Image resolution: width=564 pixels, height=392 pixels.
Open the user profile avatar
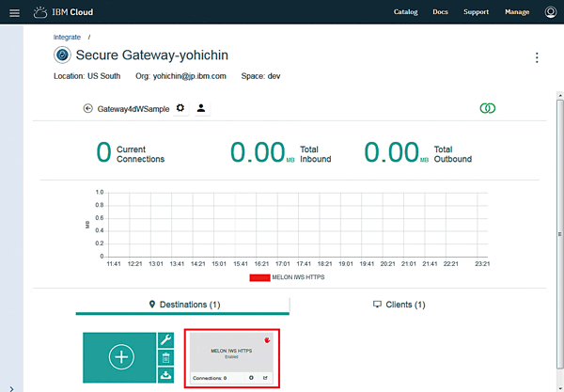pyautogui.click(x=550, y=12)
